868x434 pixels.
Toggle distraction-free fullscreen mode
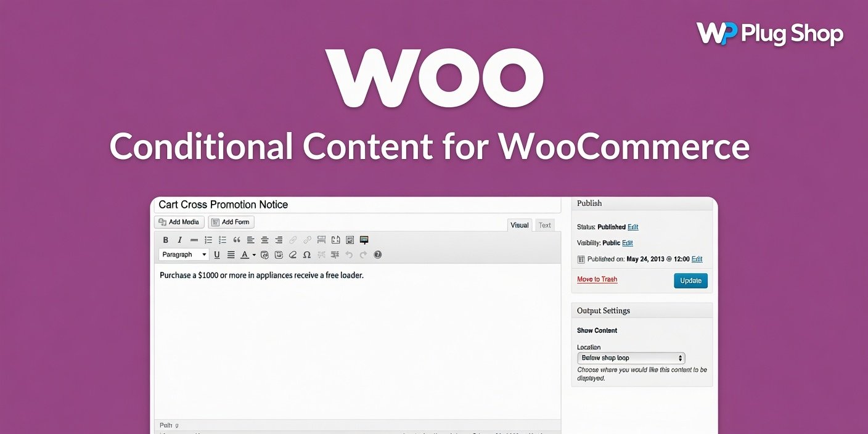coord(350,240)
